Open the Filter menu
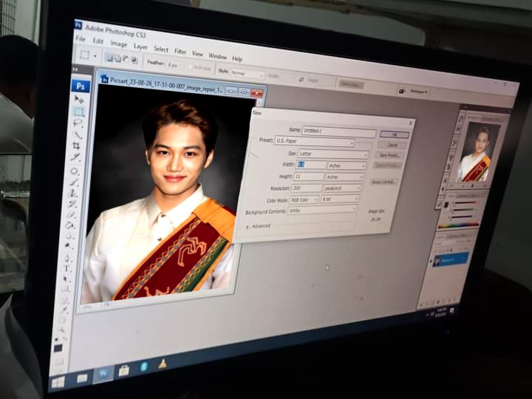Image resolution: width=532 pixels, height=399 pixels. click(180, 52)
